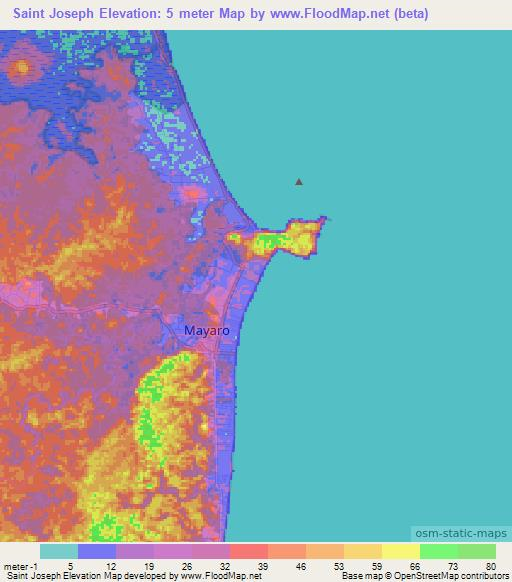Click the 'meter -1' legend label
This screenshot has width=512, height=582.
(x=20, y=566)
